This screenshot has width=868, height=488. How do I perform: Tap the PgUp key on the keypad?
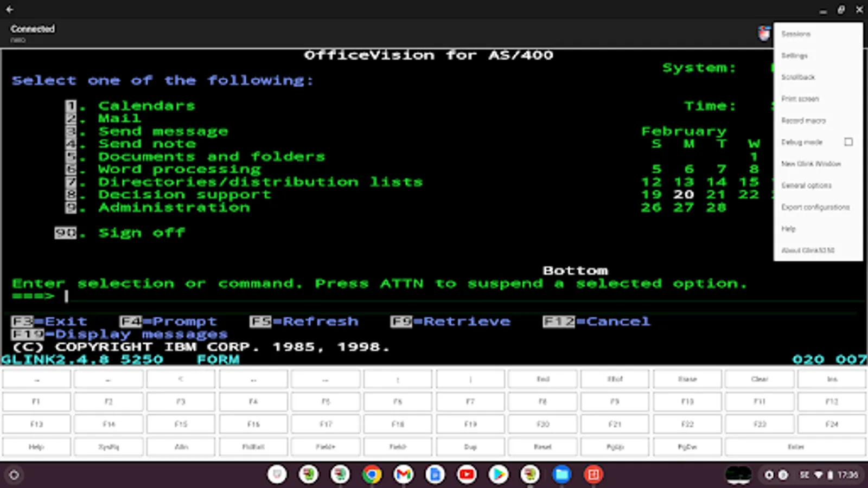615,447
